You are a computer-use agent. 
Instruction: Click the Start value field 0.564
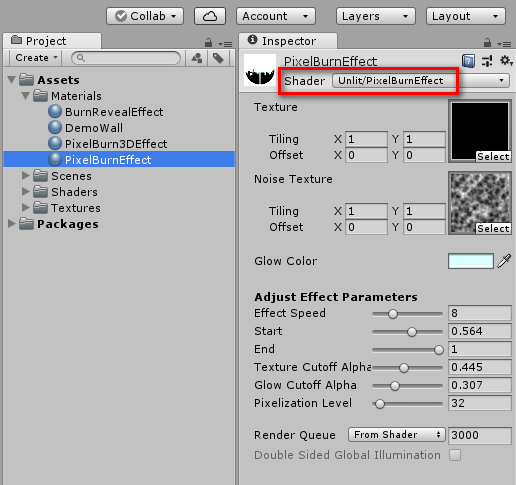click(x=480, y=331)
